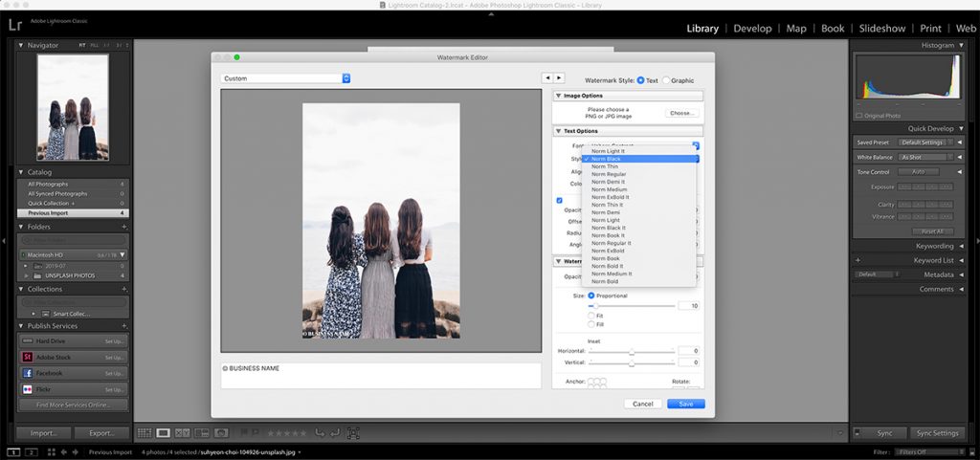Toggle the Shadow checkbox in Text Options
This screenshot has width=980, height=460.
(559, 200)
